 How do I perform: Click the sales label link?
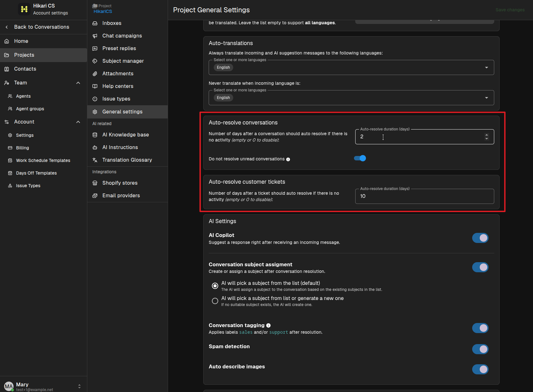coord(246,332)
